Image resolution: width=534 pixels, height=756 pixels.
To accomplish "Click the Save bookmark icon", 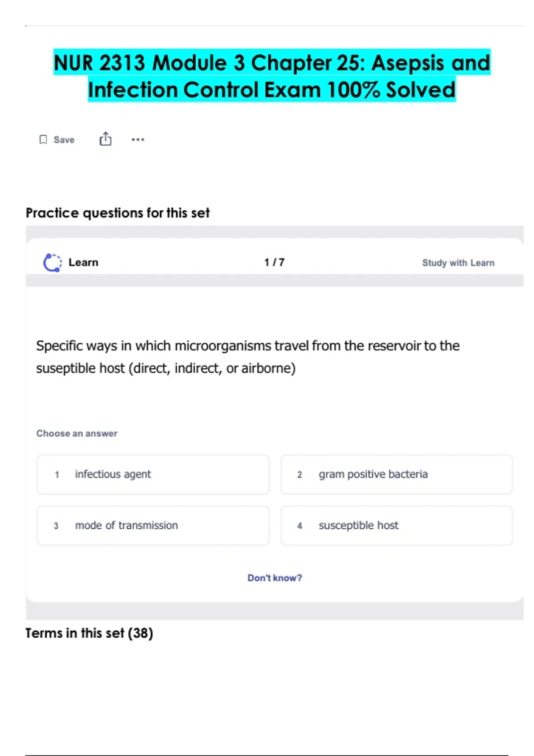I will point(43,140).
